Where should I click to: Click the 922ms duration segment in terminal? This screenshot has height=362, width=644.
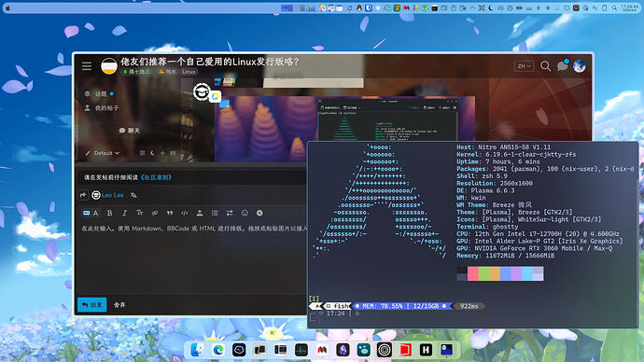tap(469, 306)
